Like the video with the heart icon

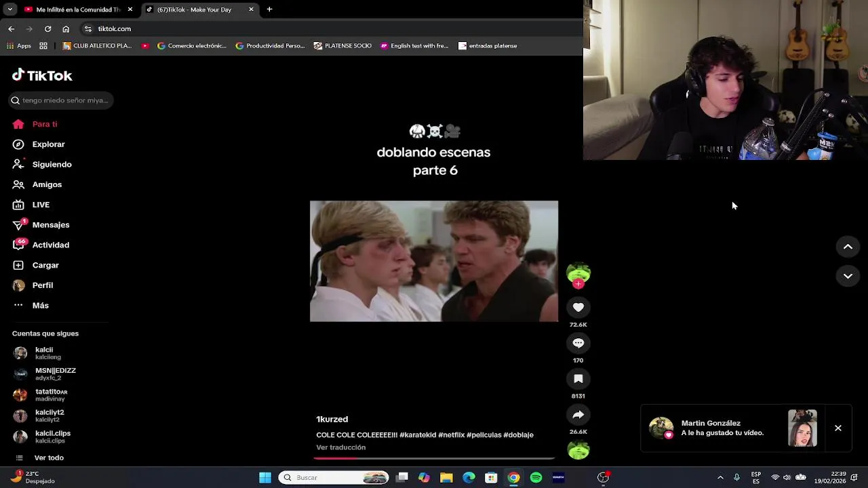coord(578,307)
